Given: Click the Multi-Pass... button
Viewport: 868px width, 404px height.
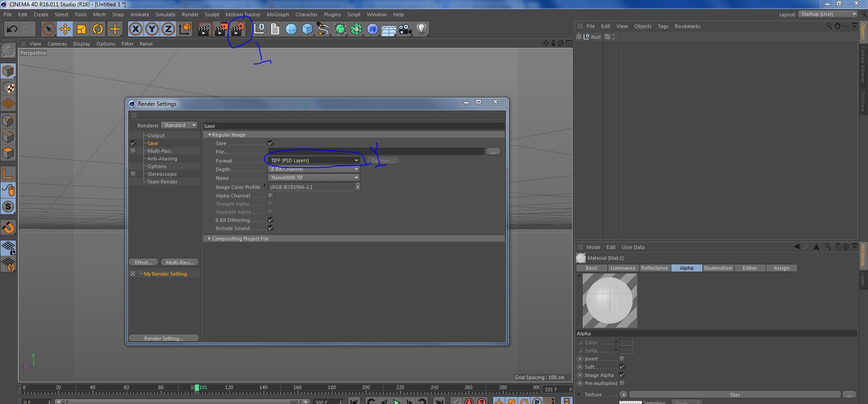Looking at the screenshot, I should [180, 263].
